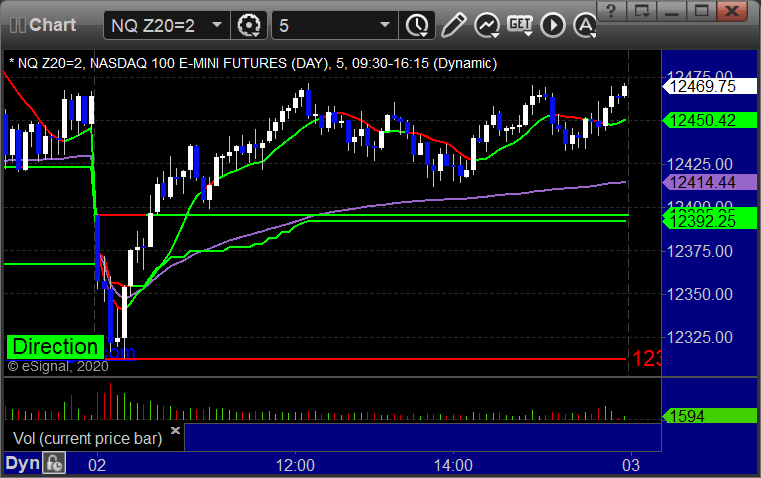This screenshot has height=478, width=761.
Task: Open the symbol settings gear icon
Action: coord(248,25)
